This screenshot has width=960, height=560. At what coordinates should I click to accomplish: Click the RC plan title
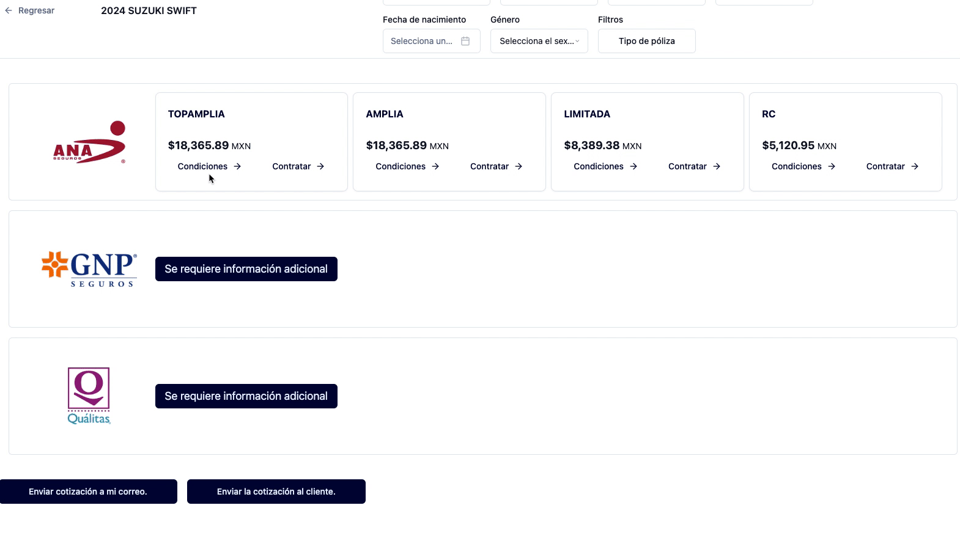coord(769,114)
